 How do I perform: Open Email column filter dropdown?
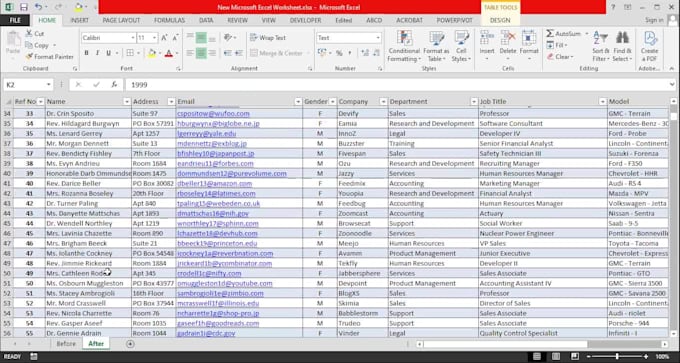[x=298, y=101]
